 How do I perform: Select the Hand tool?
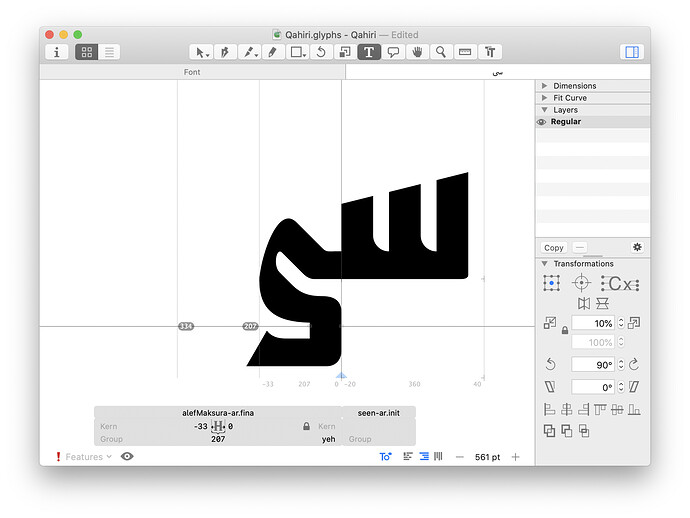point(417,52)
